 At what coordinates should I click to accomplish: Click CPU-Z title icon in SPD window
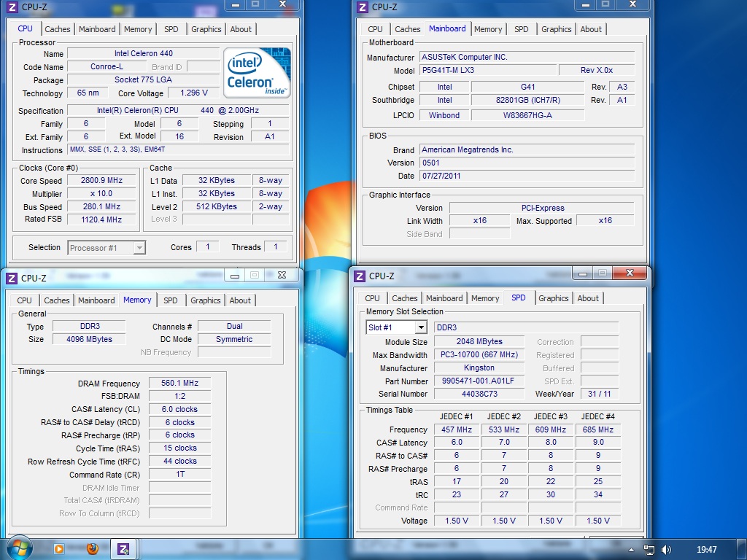360,276
